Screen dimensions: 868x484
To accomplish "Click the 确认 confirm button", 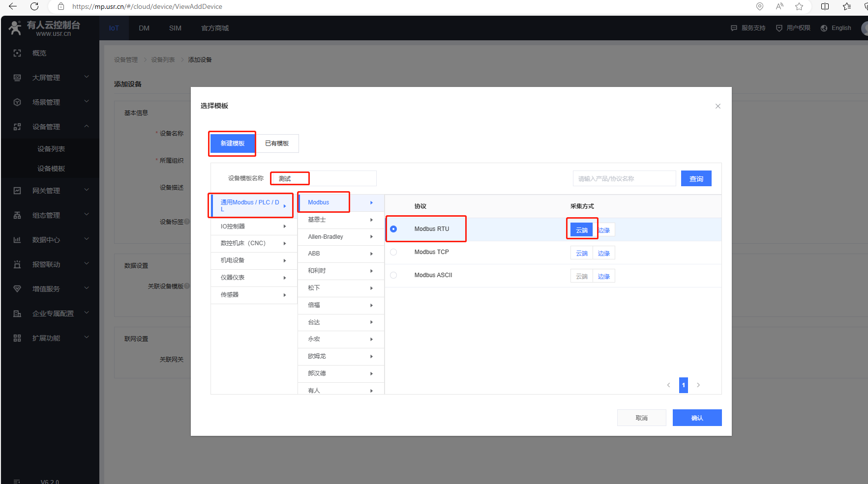I will tap(697, 418).
